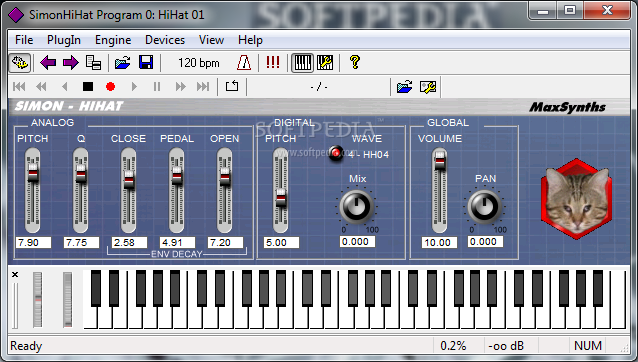
Task: Go to next program with right arrow
Action: [71, 63]
